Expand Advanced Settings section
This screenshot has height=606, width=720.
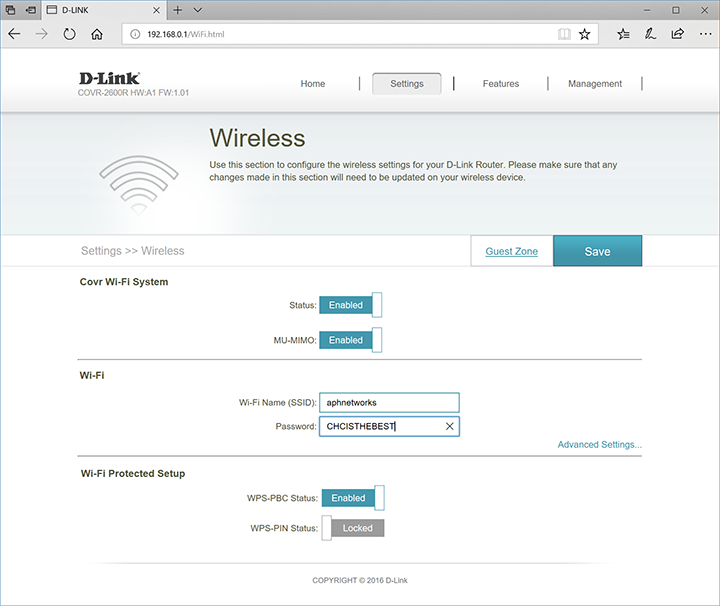[599, 445]
